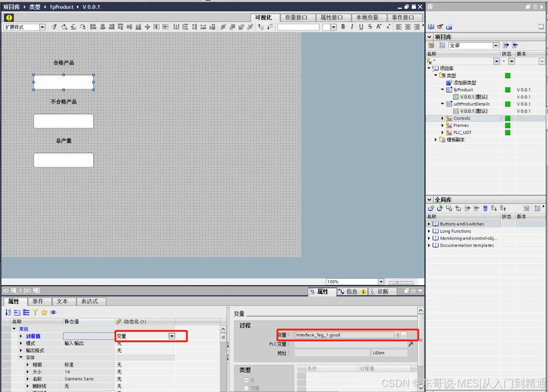This screenshot has height=392, width=548.
Task: Click the arrow icon next to PLC variable
Action: tap(410, 344)
